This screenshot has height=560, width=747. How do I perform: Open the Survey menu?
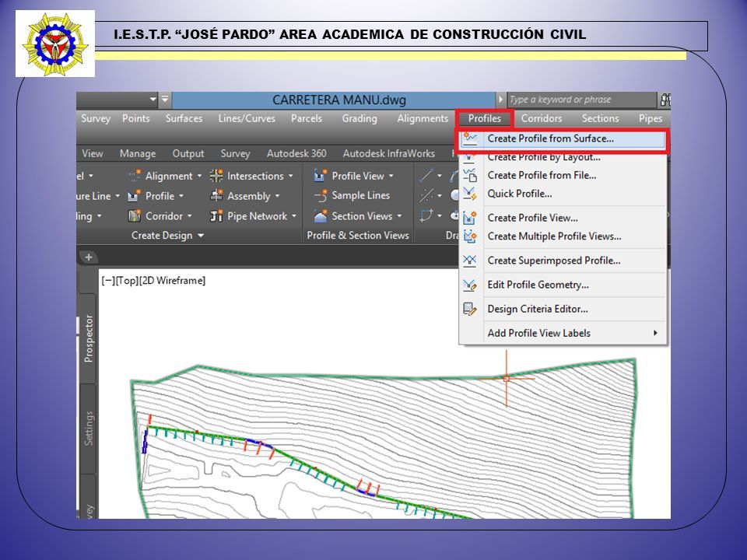pos(95,118)
